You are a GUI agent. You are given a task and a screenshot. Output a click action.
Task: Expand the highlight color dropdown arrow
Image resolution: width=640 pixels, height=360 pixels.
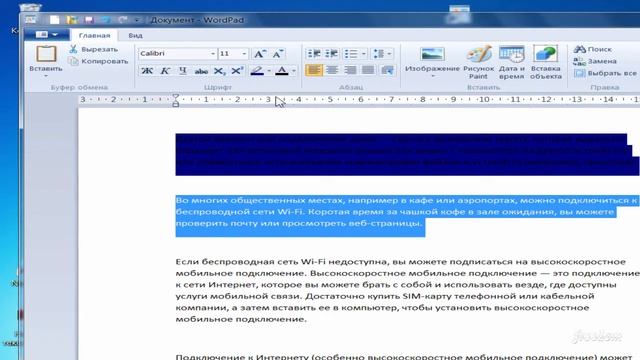coord(269,71)
